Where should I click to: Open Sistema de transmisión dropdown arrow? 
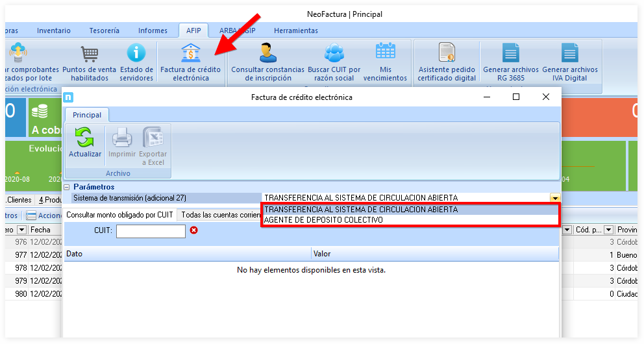(554, 198)
